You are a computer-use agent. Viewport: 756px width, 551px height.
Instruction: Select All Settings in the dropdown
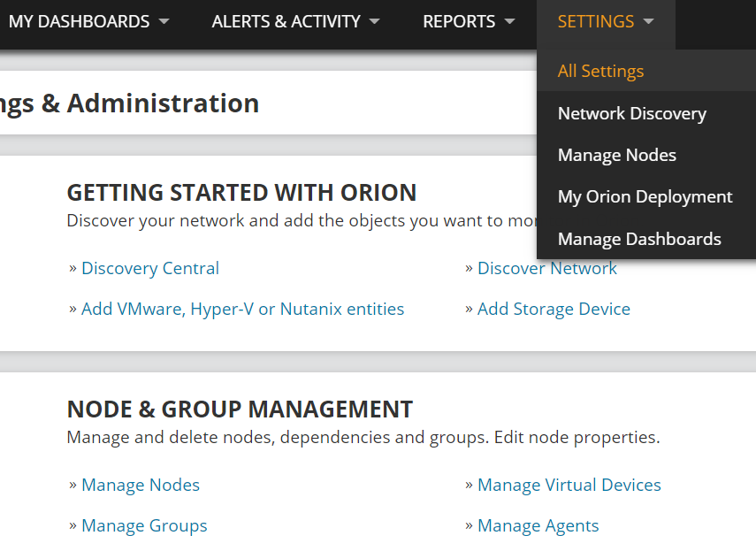click(646, 71)
